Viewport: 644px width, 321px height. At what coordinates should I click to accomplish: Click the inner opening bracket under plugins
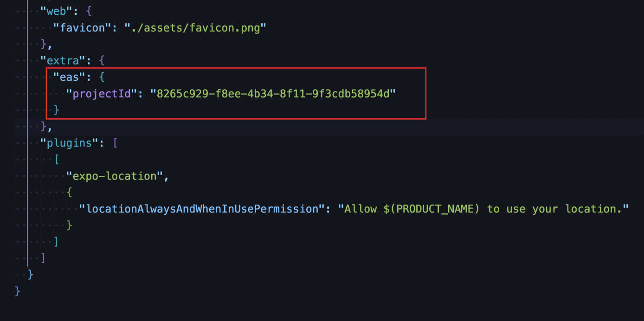pyautogui.click(x=57, y=159)
